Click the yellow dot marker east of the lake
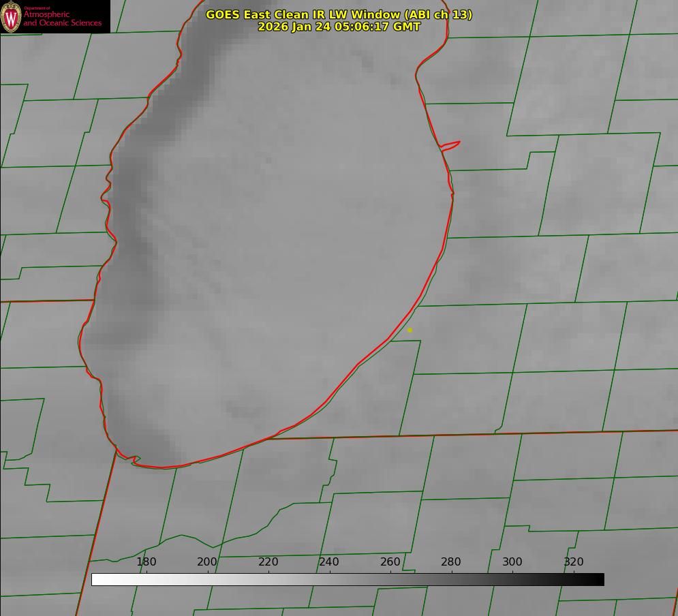 (410, 330)
